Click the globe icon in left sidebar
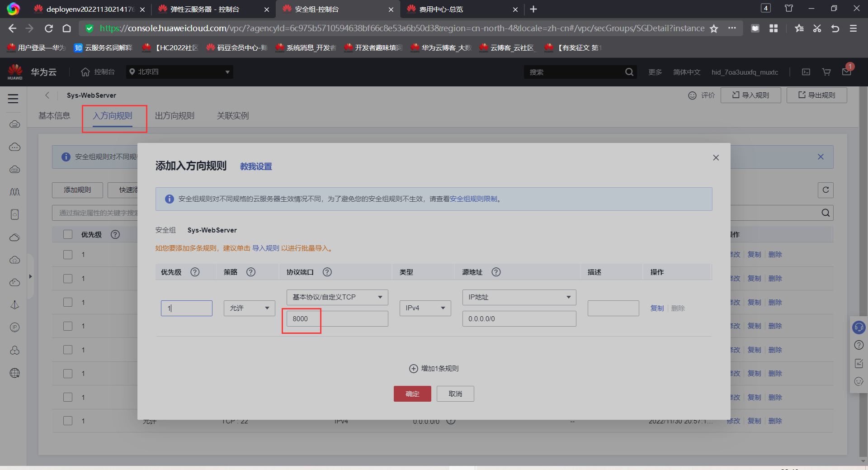Screen dimensions: 868x470 tap(15, 373)
